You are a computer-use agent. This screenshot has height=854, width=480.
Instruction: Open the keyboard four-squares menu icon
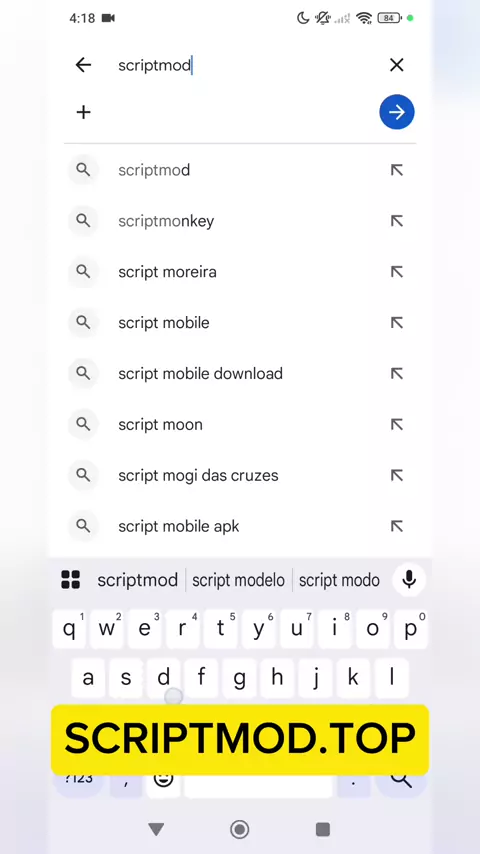point(71,580)
